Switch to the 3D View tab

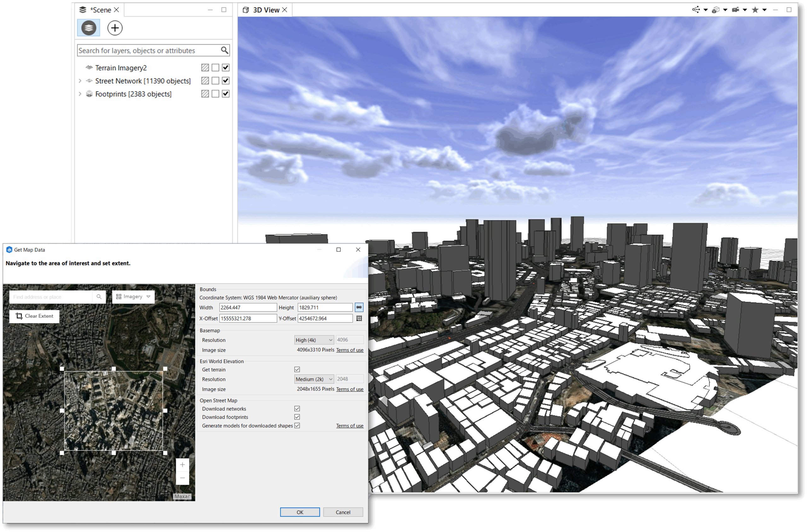point(266,10)
